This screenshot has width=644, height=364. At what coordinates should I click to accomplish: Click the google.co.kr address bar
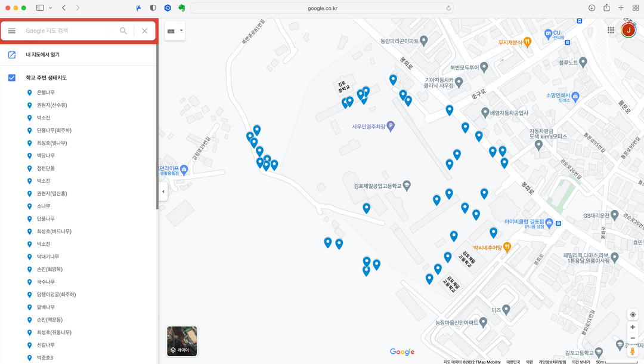point(323,8)
